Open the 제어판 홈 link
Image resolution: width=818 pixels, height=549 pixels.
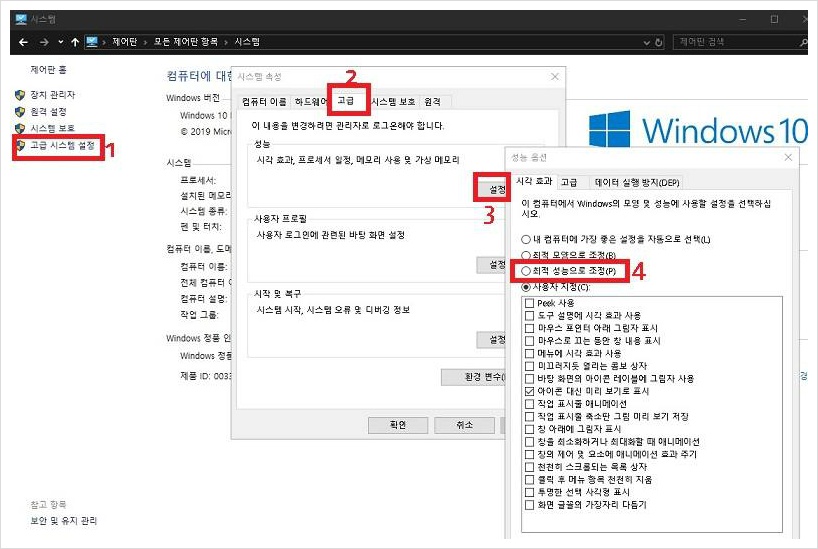tap(48, 70)
